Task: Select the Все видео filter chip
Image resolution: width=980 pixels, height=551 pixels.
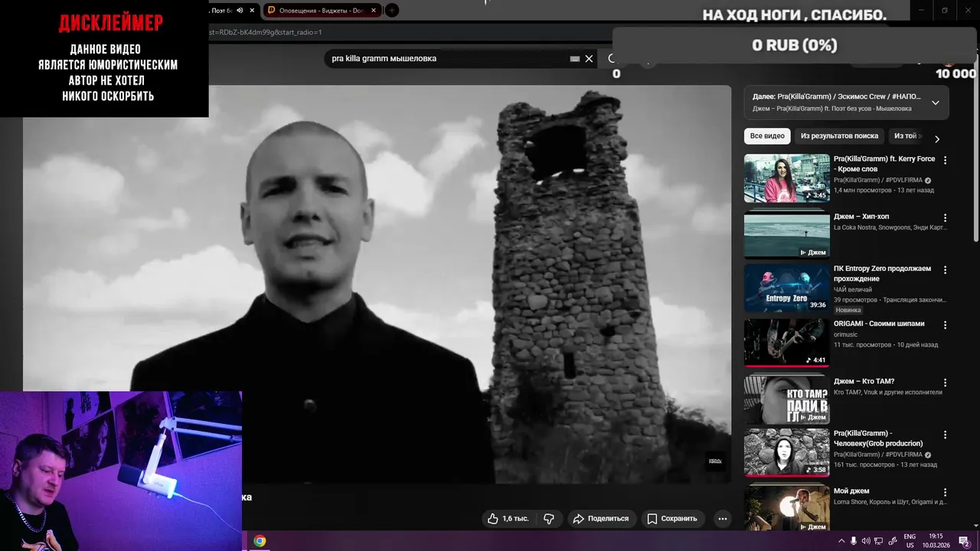Action: click(x=767, y=136)
